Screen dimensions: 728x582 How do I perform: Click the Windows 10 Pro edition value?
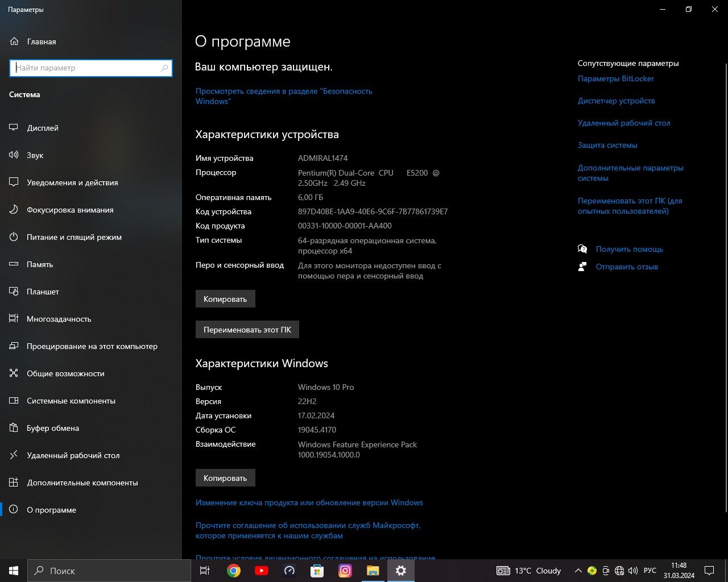326,387
